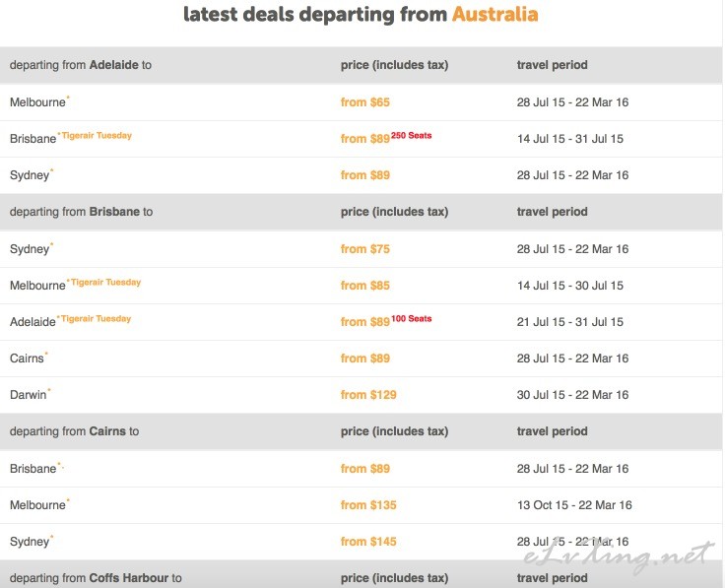Click 'from $145' Sydney fare
Viewport: 725px width, 588px height.
click(x=368, y=542)
